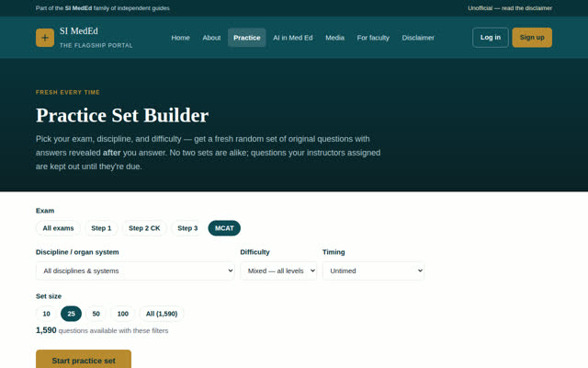Open the Disclaimer nav link
The height and width of the screenshot is (368, 588).
418,38
